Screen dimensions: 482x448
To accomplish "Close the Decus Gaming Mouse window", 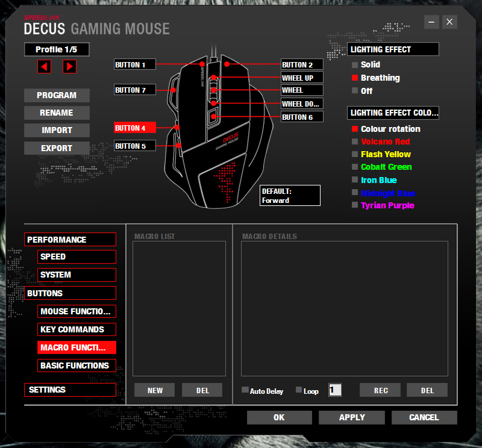I will pos(449,22).
